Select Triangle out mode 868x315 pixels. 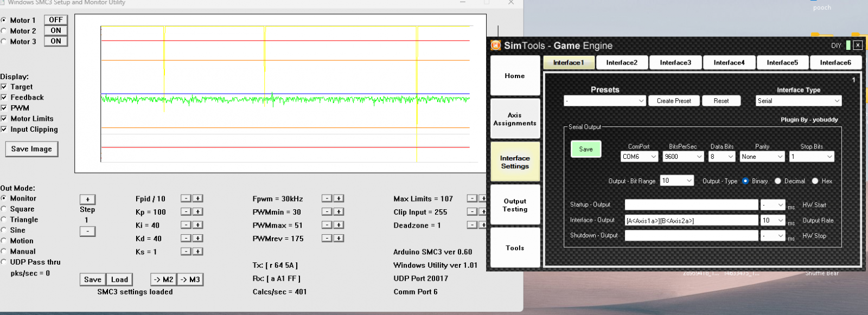click(4, 220)
